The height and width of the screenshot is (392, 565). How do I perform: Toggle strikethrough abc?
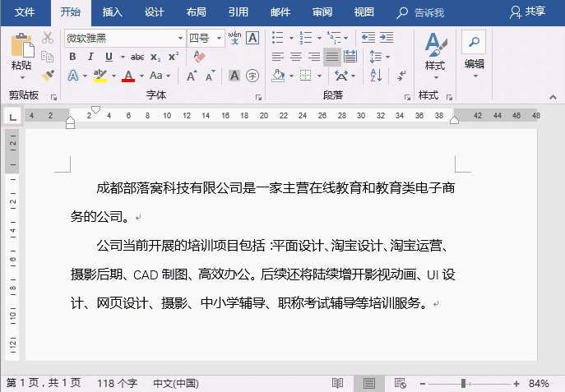click(137, 57)
